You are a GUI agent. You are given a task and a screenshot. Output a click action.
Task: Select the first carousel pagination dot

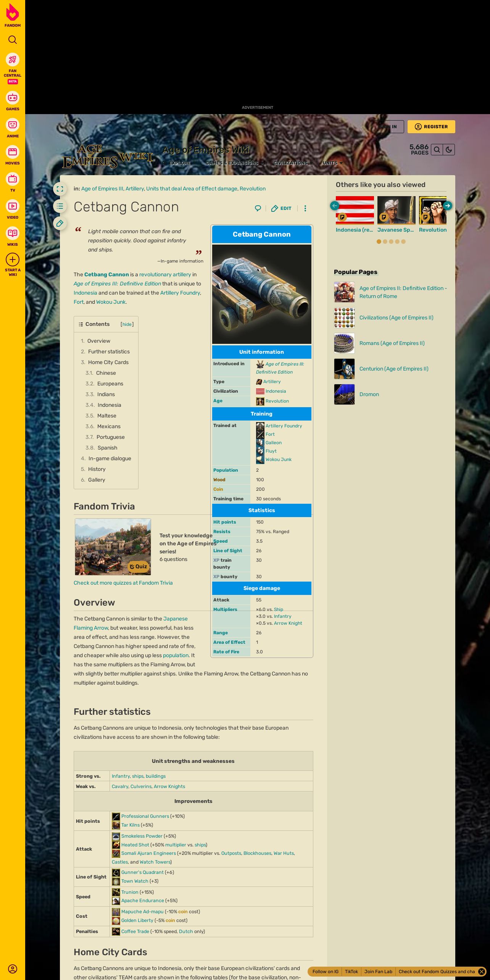(x=379, y=242)
